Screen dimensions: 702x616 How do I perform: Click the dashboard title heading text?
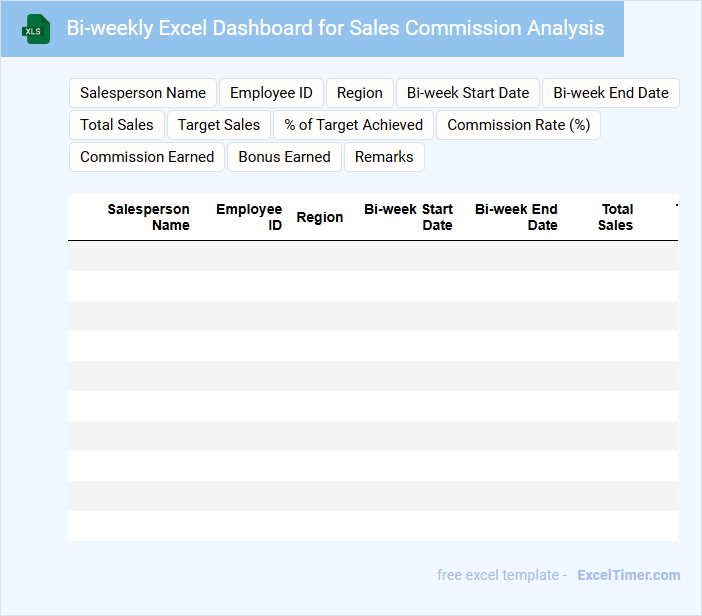coord(335,28)
